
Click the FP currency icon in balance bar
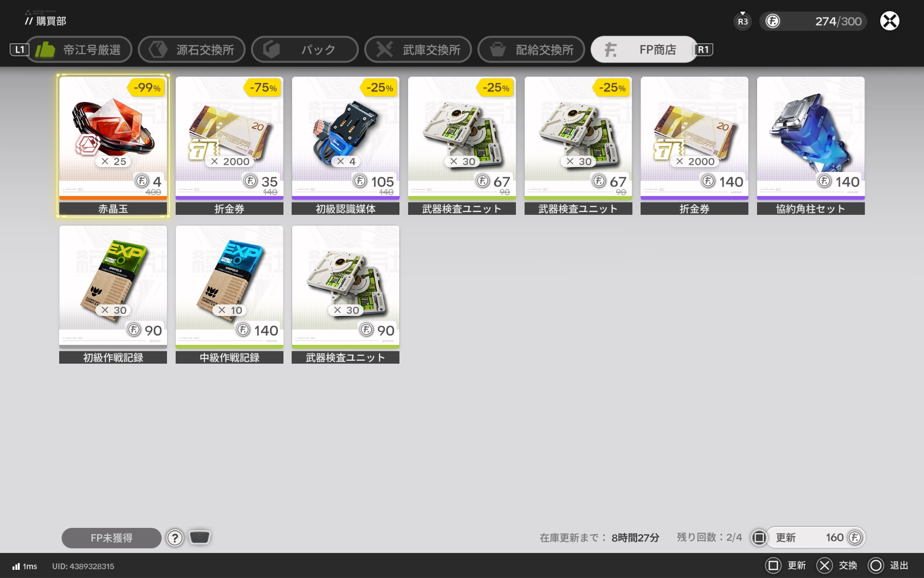[772, 21]
